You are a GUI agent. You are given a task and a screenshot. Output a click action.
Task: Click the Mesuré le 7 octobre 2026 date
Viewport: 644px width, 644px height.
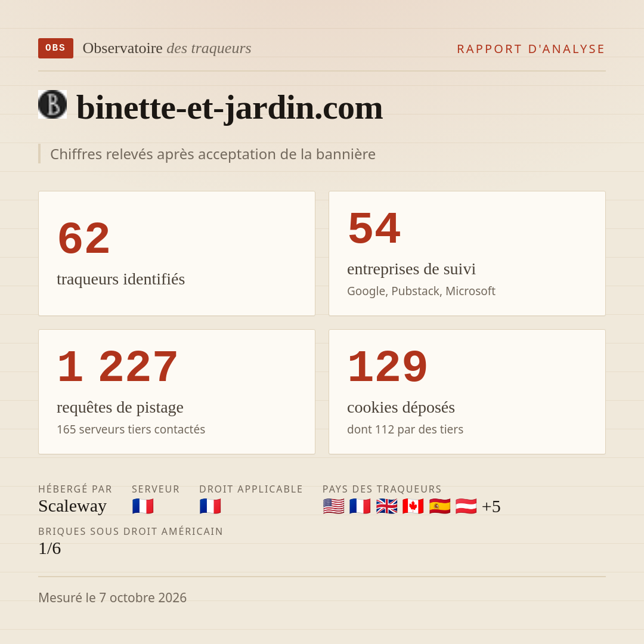(113, 597)
